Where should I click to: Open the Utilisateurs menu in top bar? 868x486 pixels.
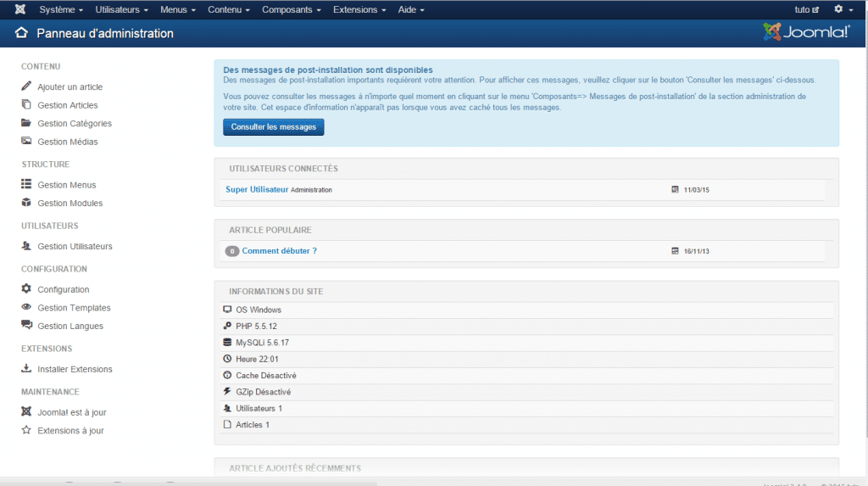click(122, 10)
